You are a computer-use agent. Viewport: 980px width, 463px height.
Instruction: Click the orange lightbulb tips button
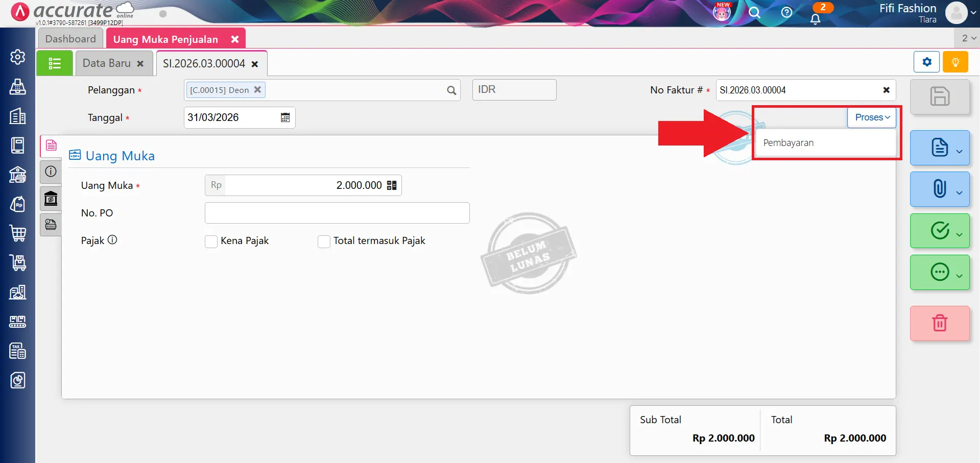955,62
